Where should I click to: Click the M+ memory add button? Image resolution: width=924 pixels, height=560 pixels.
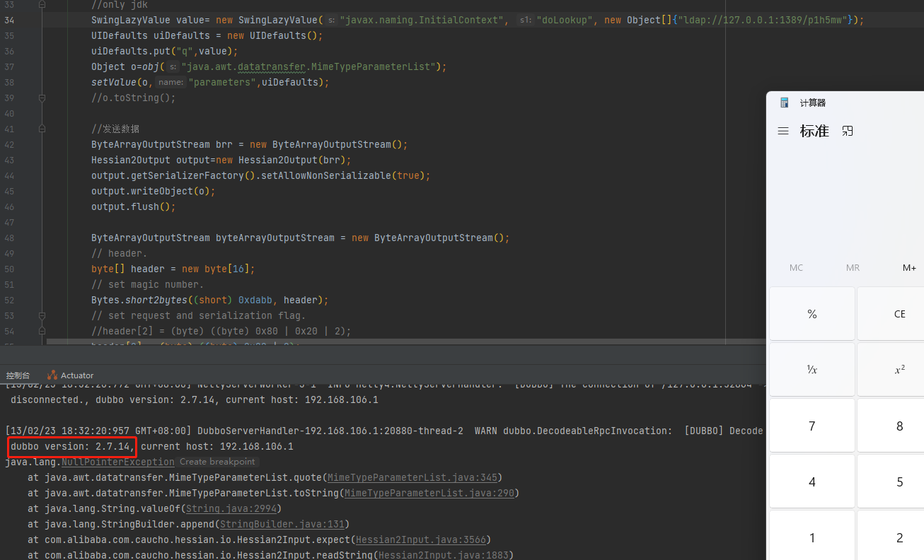909,268
